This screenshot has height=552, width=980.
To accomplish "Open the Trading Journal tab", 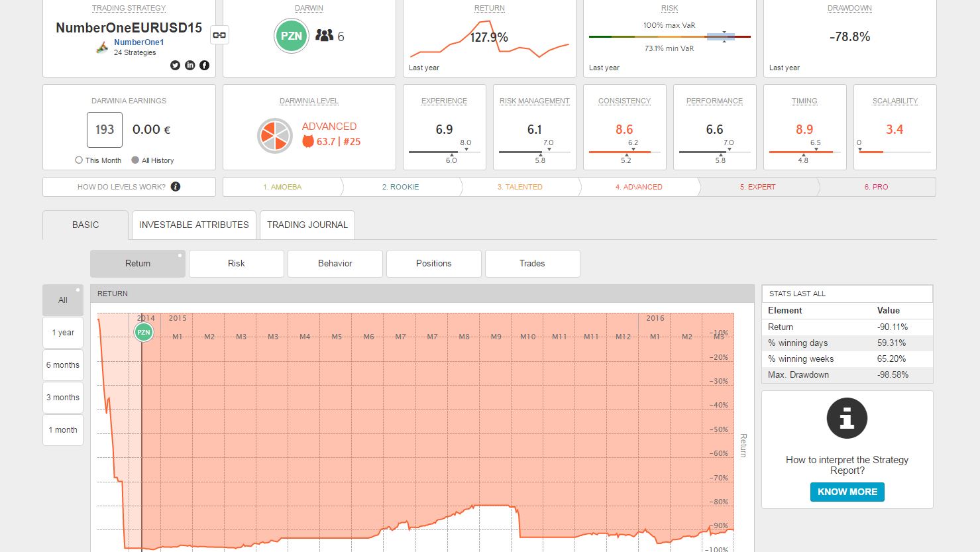I will pos(307,225).
